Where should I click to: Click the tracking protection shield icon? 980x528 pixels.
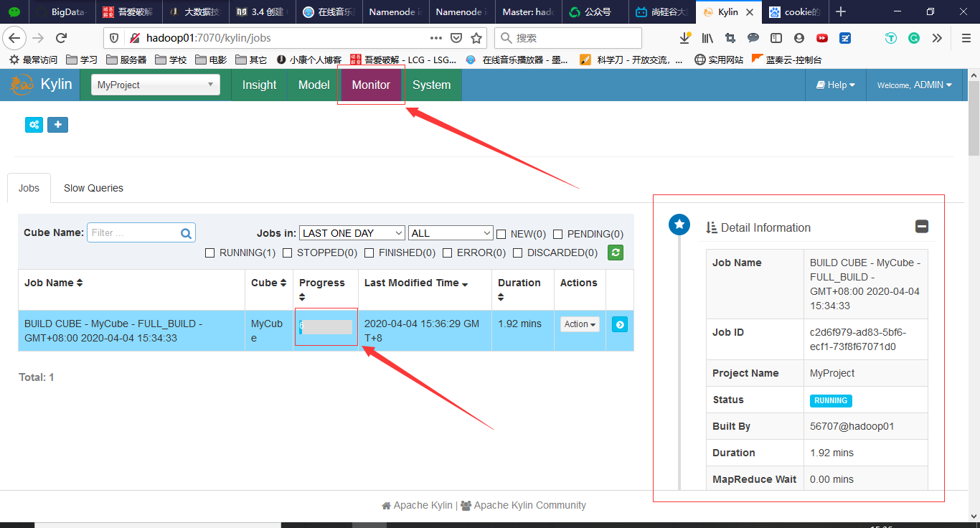click(115, 38)
